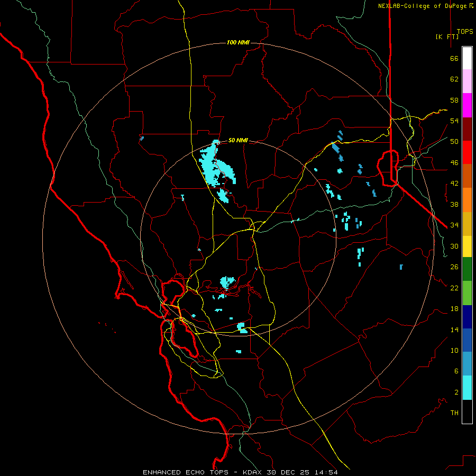Screen dimensions: 476x476
Task: Pick the light orange legend swatch
Action: click(467, 200)
